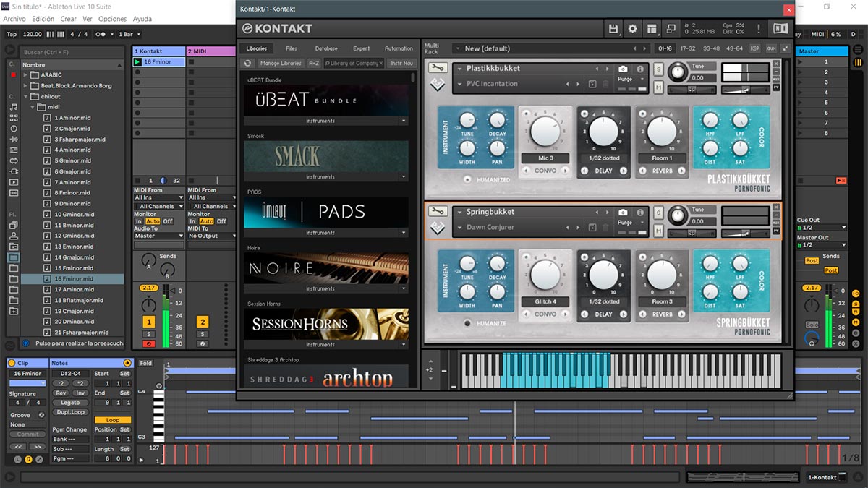Solo the Plastikkbukket instrument with its S button
The height and width of the screenshot is (488, 868).
click(x=659, y=69)
